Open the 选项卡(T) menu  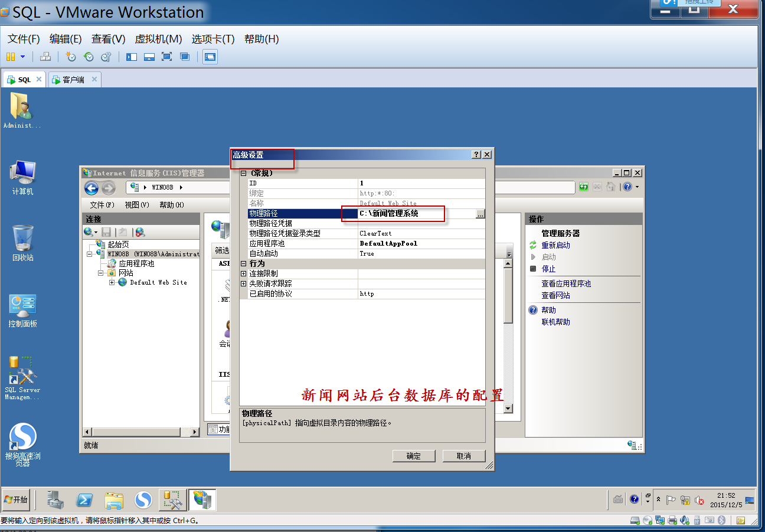click(x=213, y=39)
